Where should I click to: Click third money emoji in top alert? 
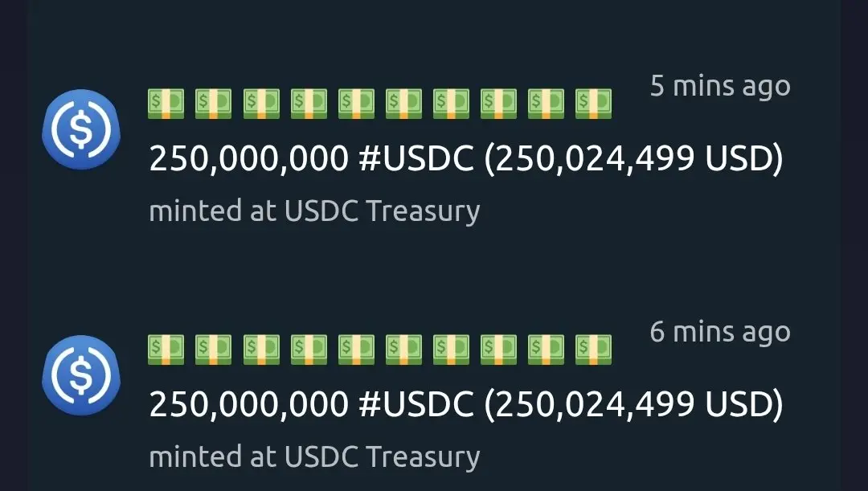(x=261, y=104)
